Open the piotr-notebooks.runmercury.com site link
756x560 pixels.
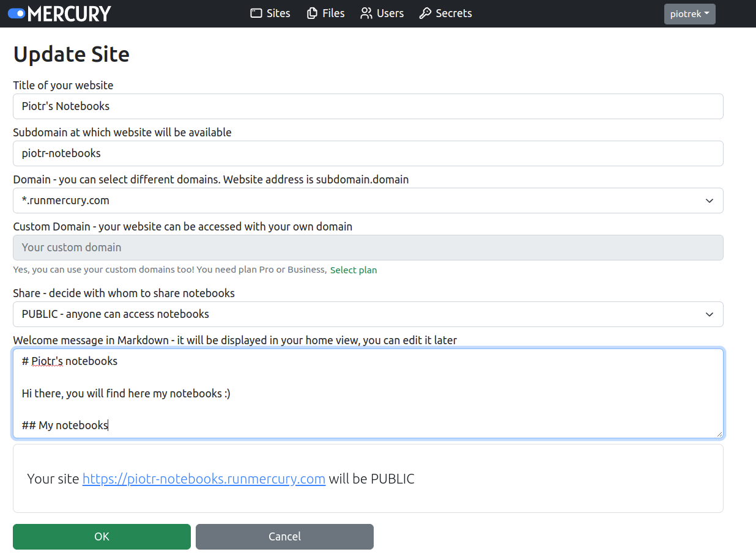204,479
